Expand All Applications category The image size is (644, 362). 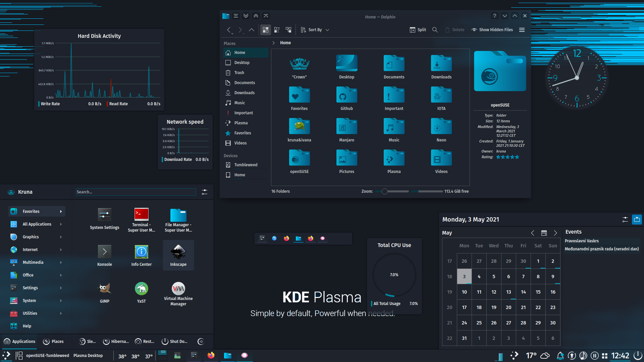click(37, 224)
